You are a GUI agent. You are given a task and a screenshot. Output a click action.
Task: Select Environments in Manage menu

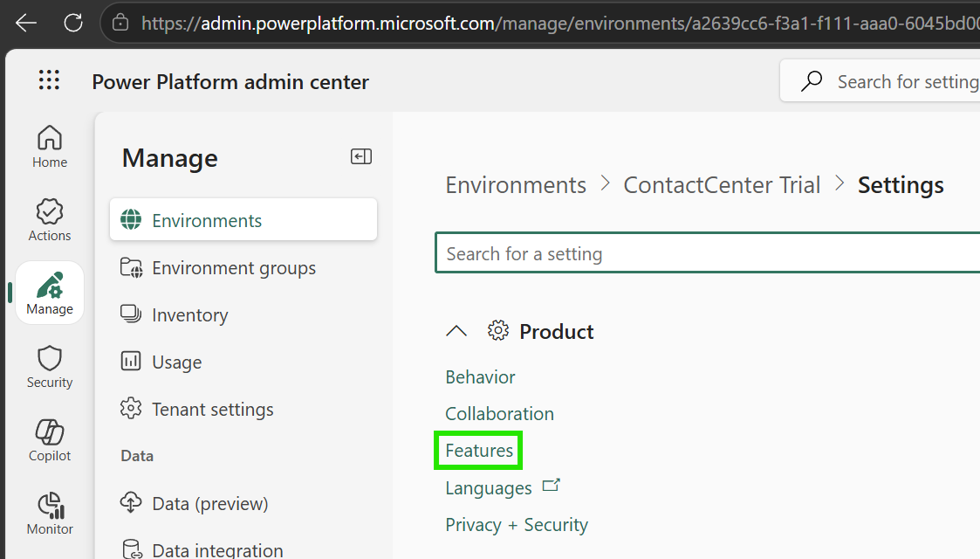243,220
